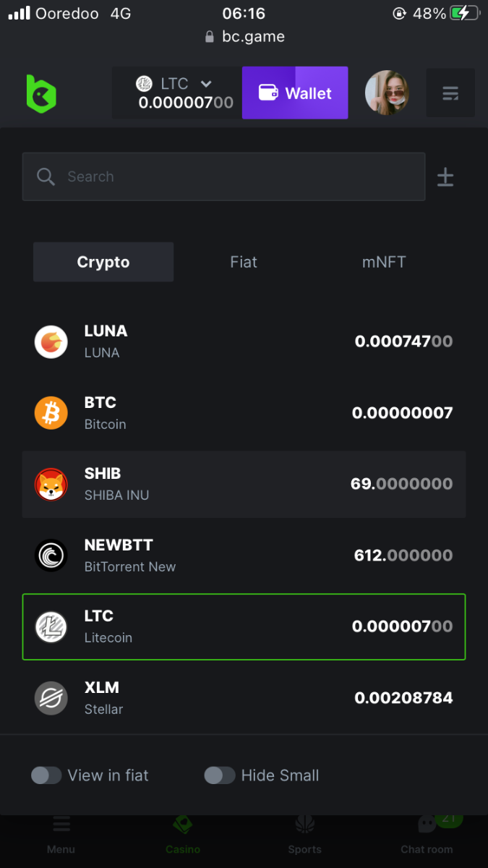This screenshot has height=868, width=488.
Task: Select the Stellar XLM coin icon
Action: [51, 698]
